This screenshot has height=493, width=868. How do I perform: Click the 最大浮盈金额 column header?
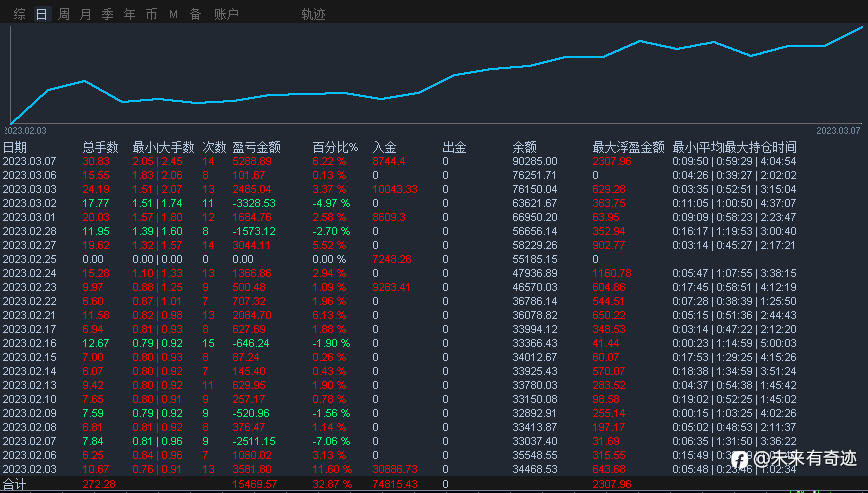click(628, 147)
